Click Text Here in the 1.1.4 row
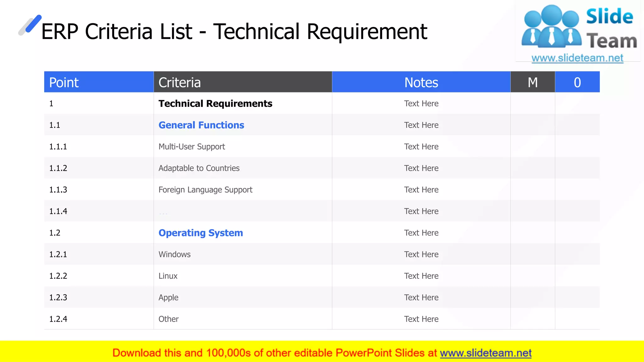Screen dimensions: 644x362 coord(421,211)
